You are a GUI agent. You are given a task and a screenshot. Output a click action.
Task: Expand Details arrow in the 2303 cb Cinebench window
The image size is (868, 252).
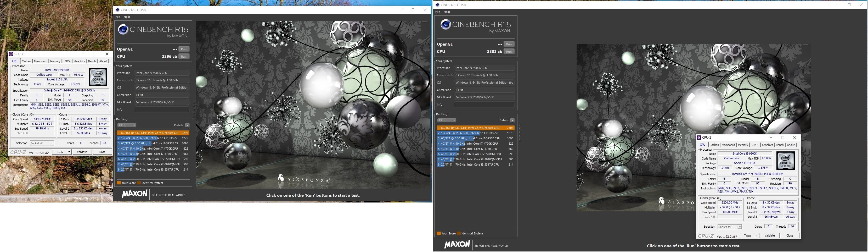[512, 120]
